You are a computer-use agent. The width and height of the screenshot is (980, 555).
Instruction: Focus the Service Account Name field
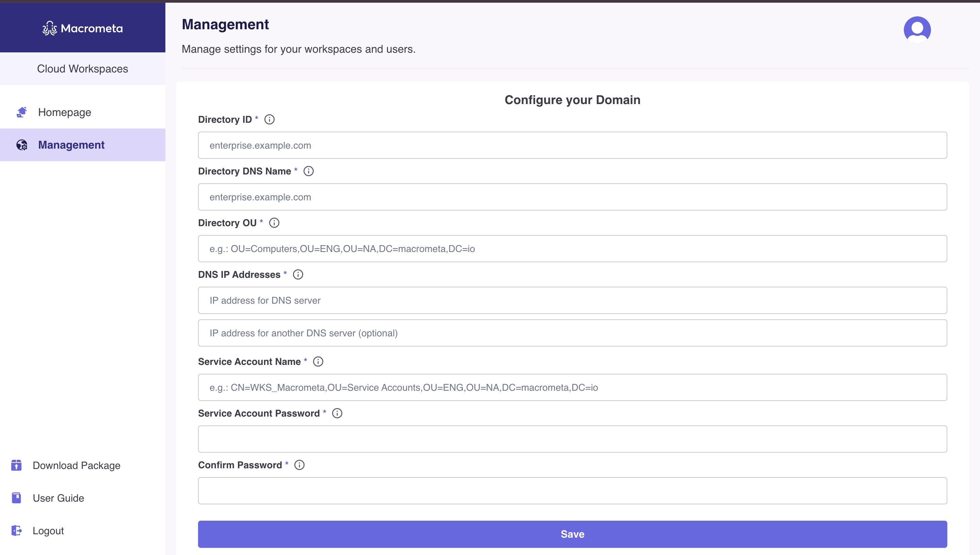click(x=572, y=387)
